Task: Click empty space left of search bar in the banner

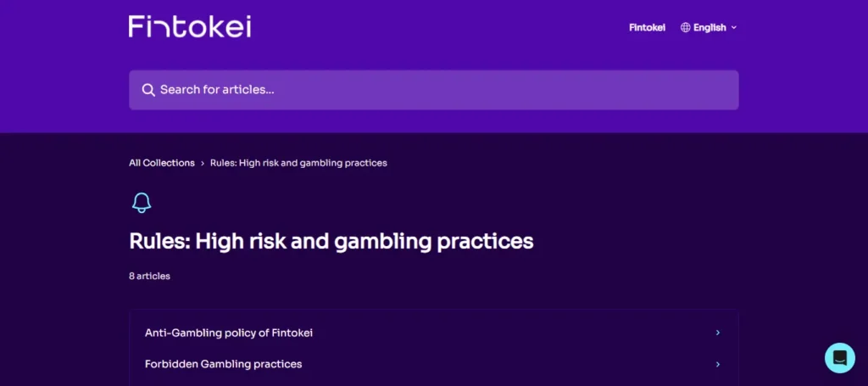Action: (x=64, y=90)
